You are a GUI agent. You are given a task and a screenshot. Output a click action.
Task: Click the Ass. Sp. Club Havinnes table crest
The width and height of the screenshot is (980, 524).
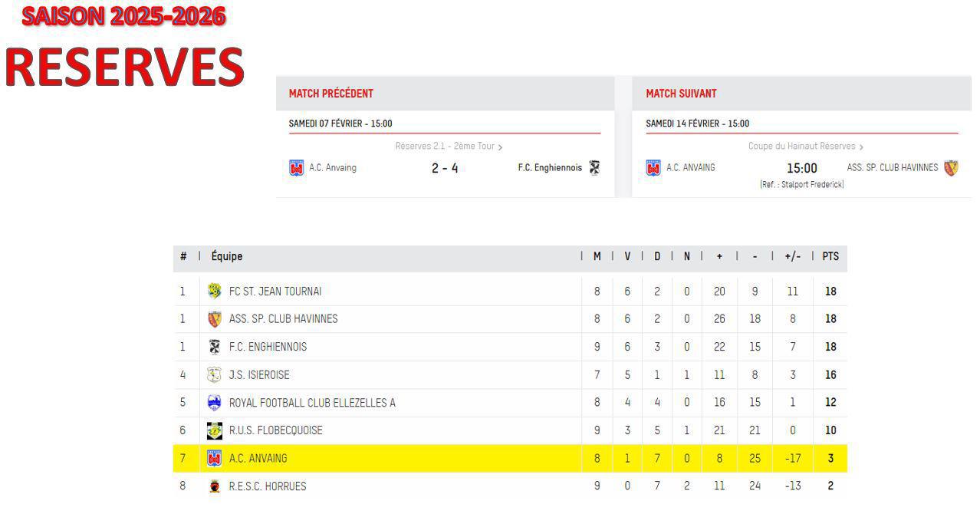click(215, 319)
